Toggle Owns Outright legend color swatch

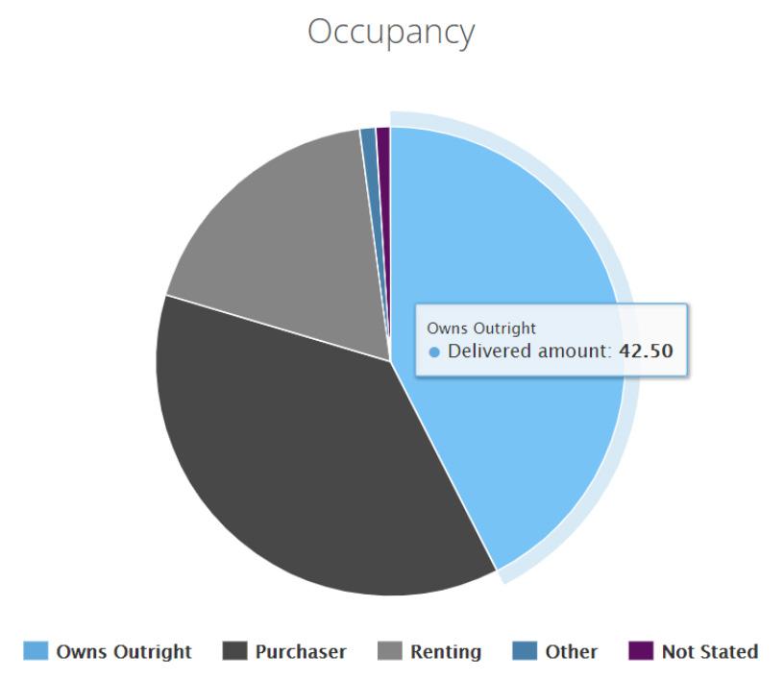click(36, 651)
